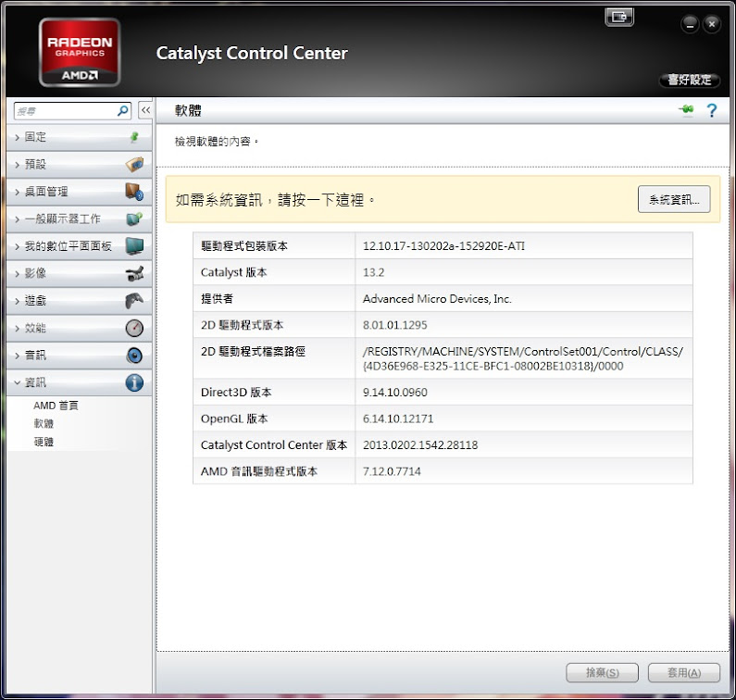This screenshot has width=736, height=700.
Task: Click the AMD 音訊驅動程式版本 label
Action: 259,471
